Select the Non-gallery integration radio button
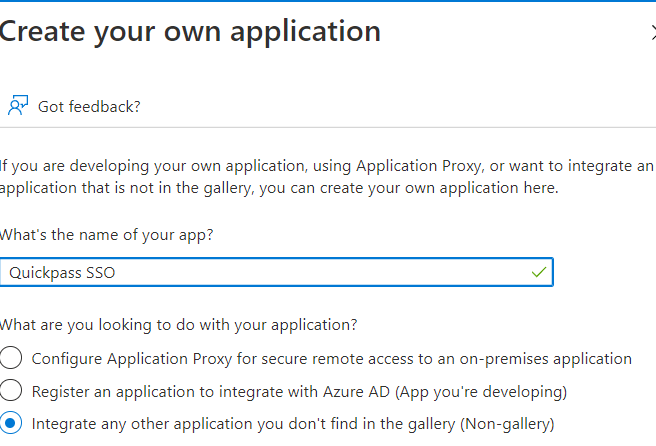 click(x=10, y=423)
